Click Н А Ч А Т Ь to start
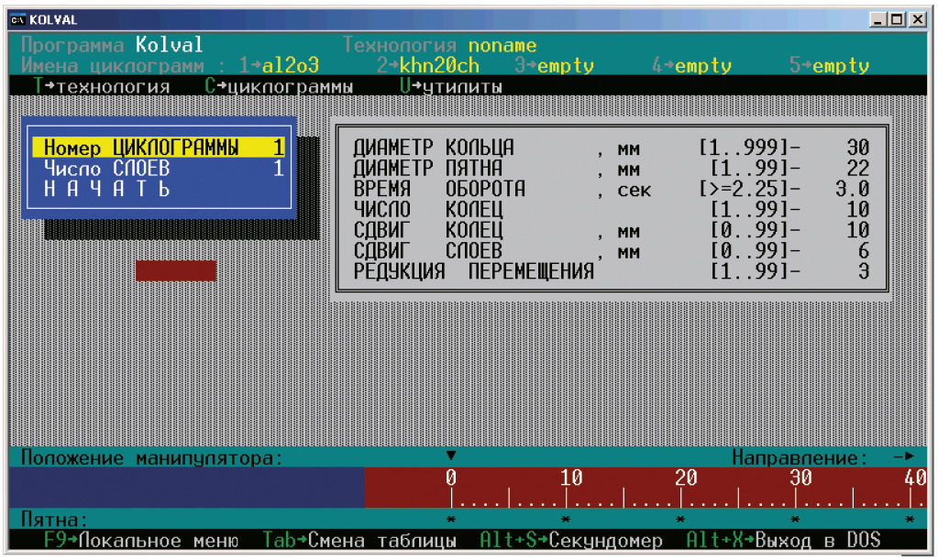 (x=107, y=189)
